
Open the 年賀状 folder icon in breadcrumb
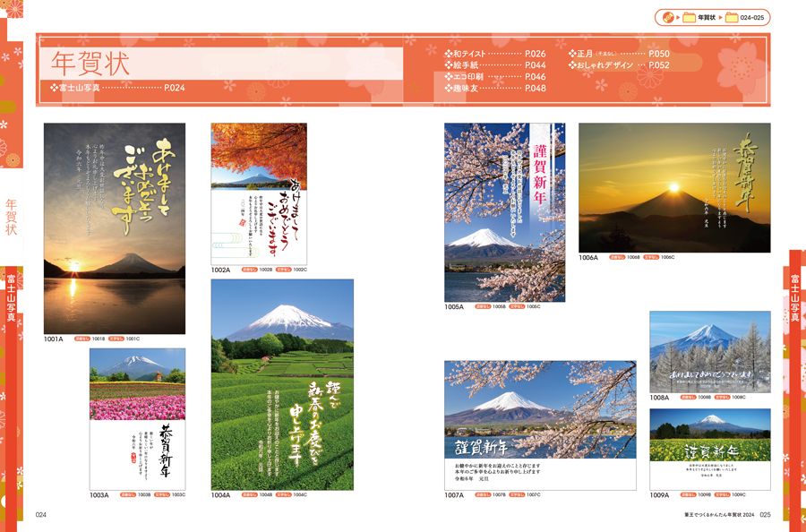pyautogui.click(x=690, y=17)
